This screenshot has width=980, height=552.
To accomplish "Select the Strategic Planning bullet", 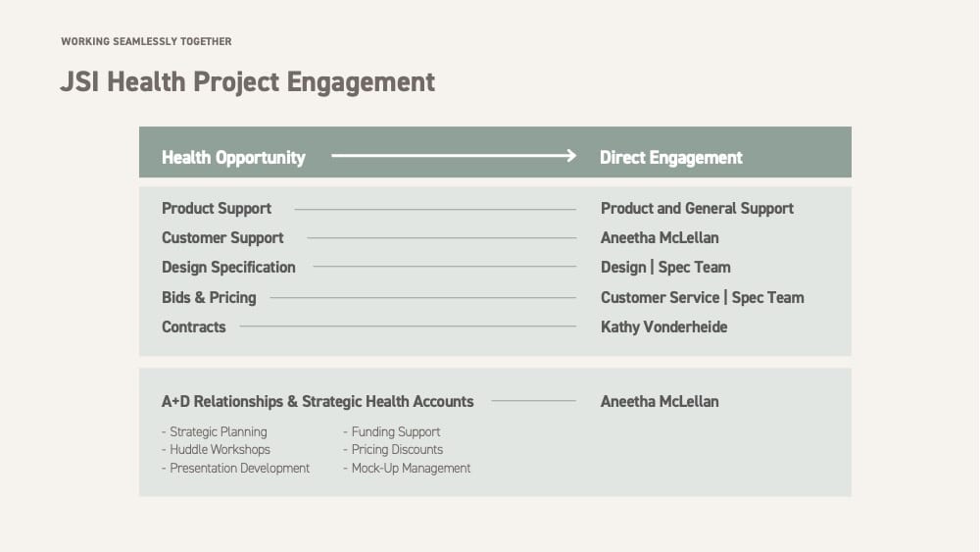I will click(215, 432).
